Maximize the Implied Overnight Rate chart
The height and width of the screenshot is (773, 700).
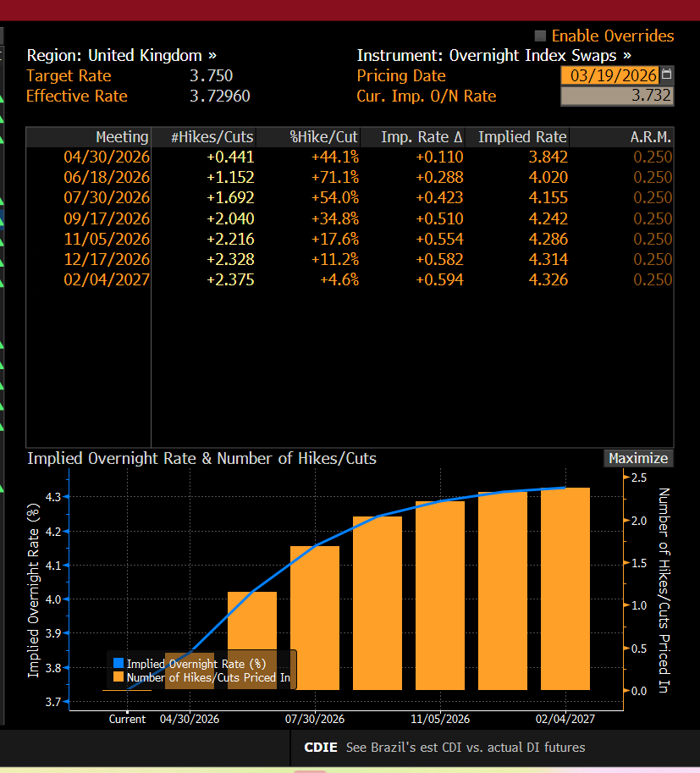tap(639, 458)
